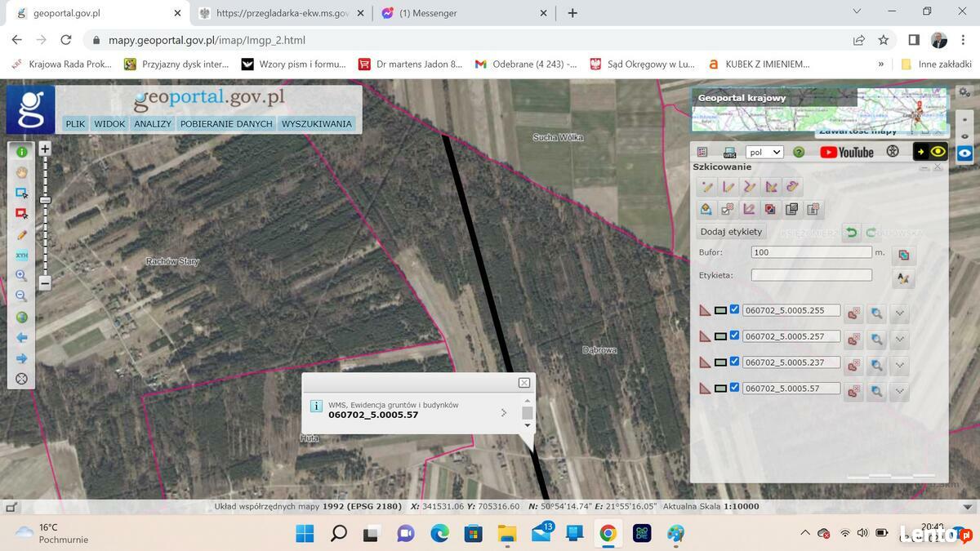Open the YouTube link
The width and height of the screenshot is (980, 551).
pos(846,152)
